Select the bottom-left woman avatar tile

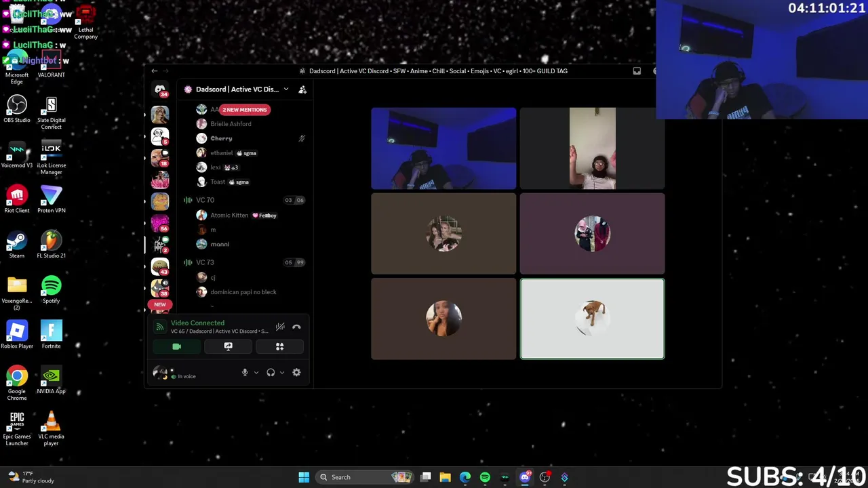click(x=443, y=319)
